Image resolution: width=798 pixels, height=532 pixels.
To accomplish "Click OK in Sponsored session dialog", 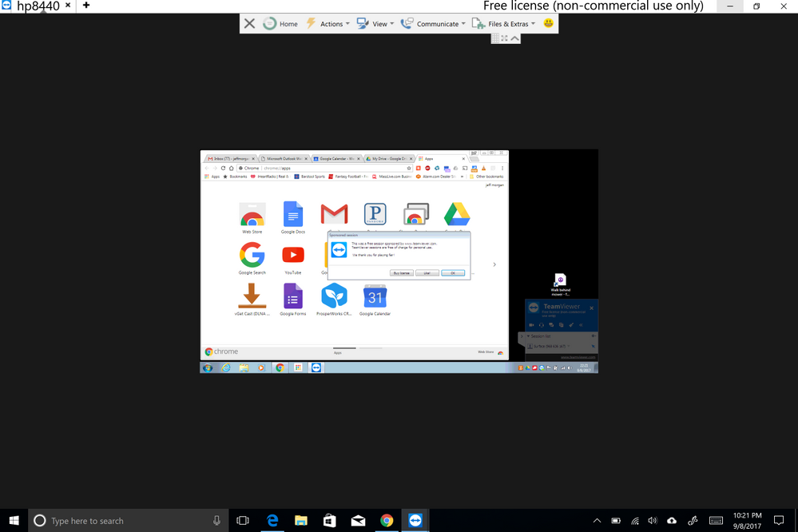I will pyautogui.click(x=453, y=273).
